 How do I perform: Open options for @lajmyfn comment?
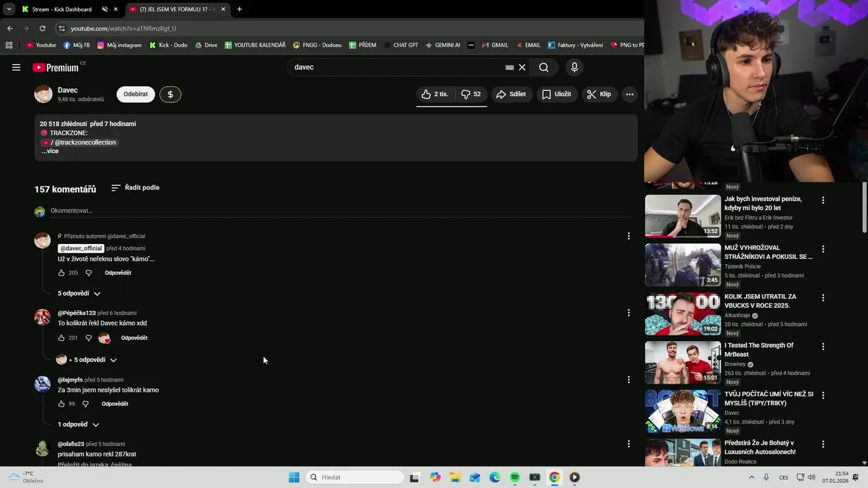(x=629, y=380)
